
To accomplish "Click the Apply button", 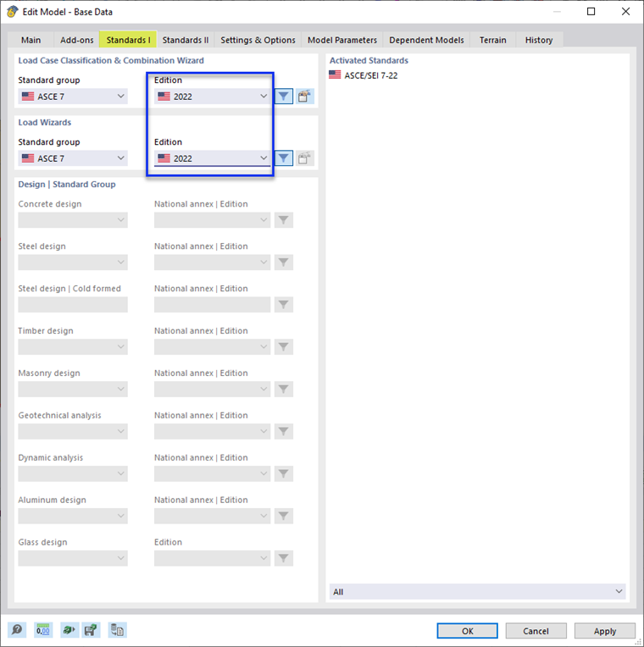I will tap(605, 631).
